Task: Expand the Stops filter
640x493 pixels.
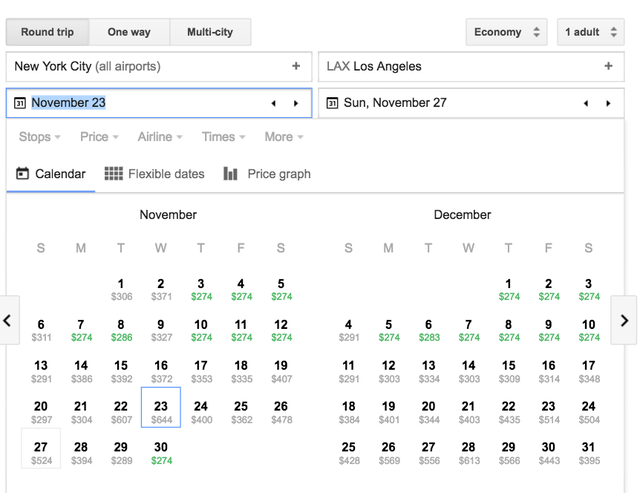Action: (40, 137)
